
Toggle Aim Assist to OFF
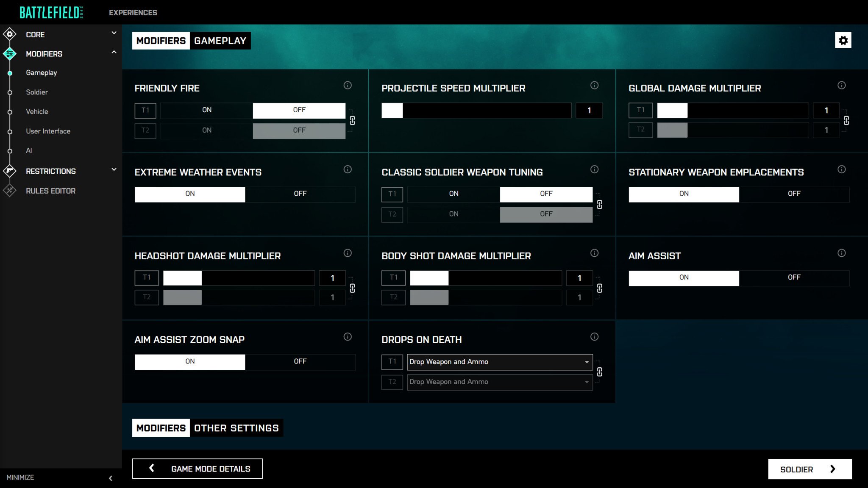(x=794, y=277)
